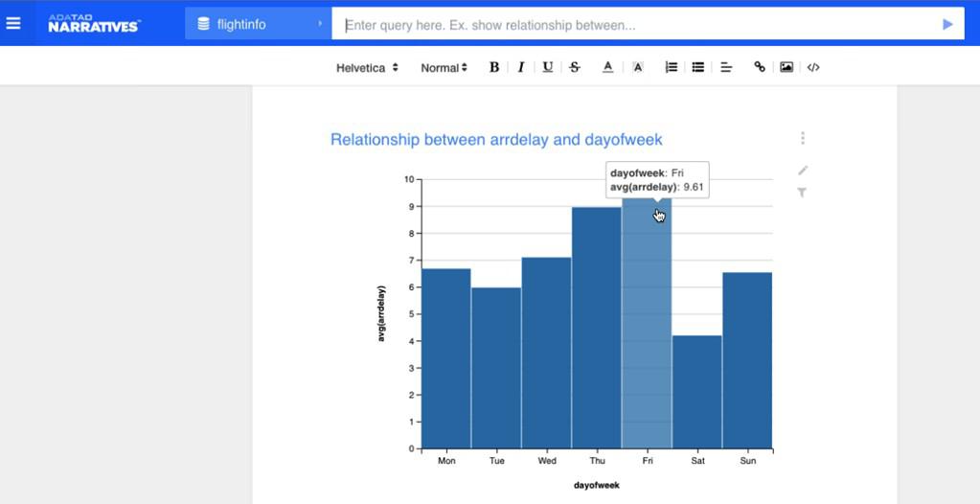Click the Thu bar in chart
The image size is (980, 504).
(597, 328)
